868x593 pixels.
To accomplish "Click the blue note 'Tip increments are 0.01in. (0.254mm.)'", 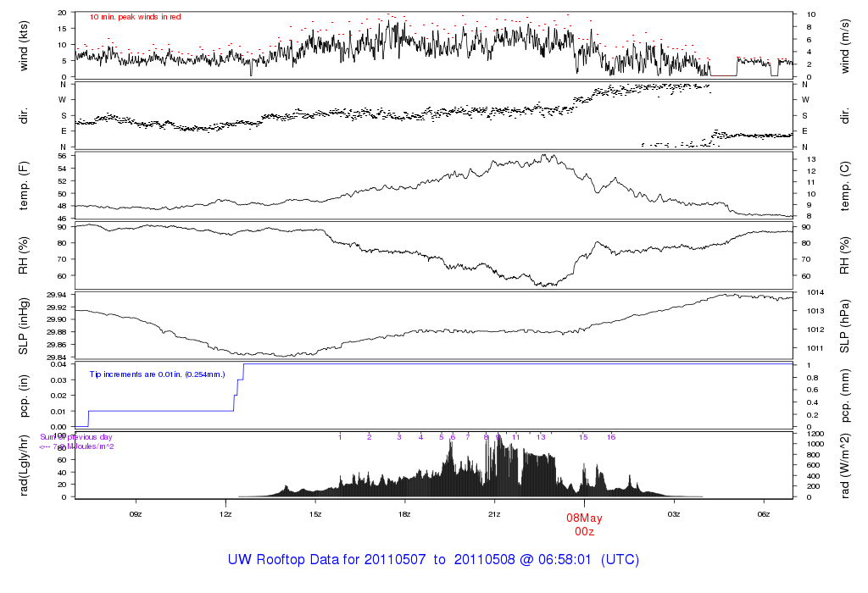I will click(157, 374).
